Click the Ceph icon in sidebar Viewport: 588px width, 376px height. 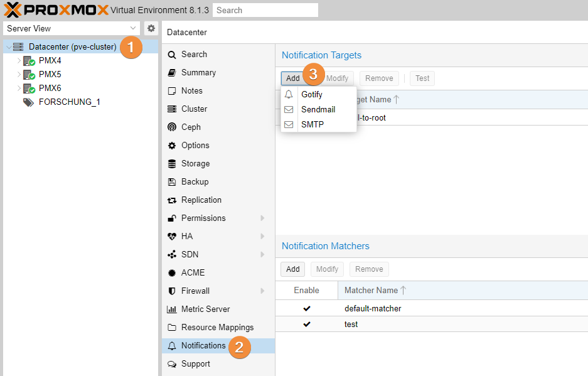click(172, 127)
